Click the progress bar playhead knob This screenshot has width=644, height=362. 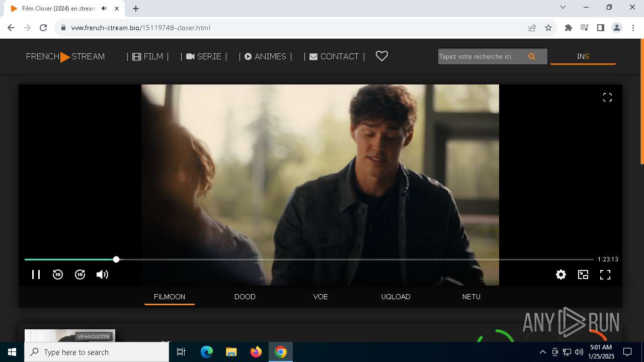[116, 259]
